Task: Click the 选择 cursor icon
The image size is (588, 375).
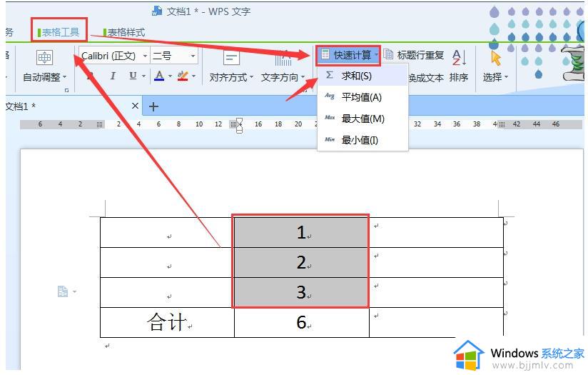Action: [x=496, y=58]
